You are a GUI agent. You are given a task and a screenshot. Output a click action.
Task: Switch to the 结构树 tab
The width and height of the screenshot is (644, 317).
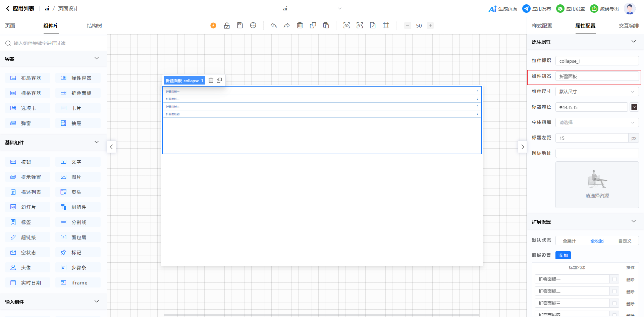pyautogui.click(x=94, y=26)
